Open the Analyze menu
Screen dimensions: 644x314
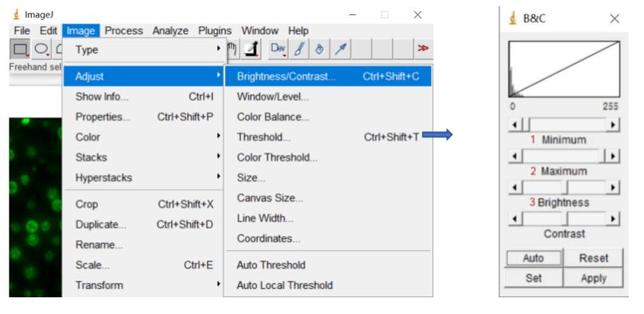pos(171,31)
